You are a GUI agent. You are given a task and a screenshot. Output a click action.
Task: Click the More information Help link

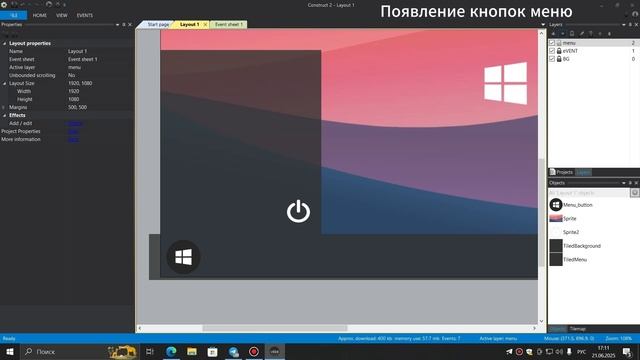click(73, 139)
